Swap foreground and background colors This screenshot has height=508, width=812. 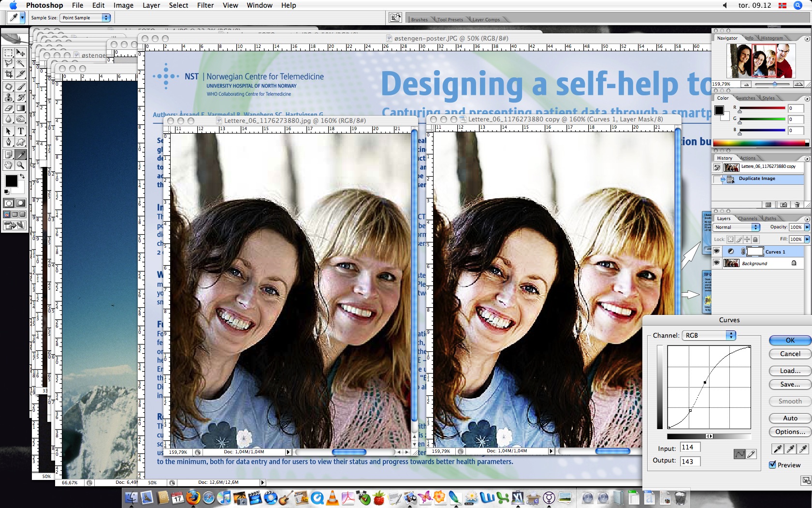click(x=22, y=176)
